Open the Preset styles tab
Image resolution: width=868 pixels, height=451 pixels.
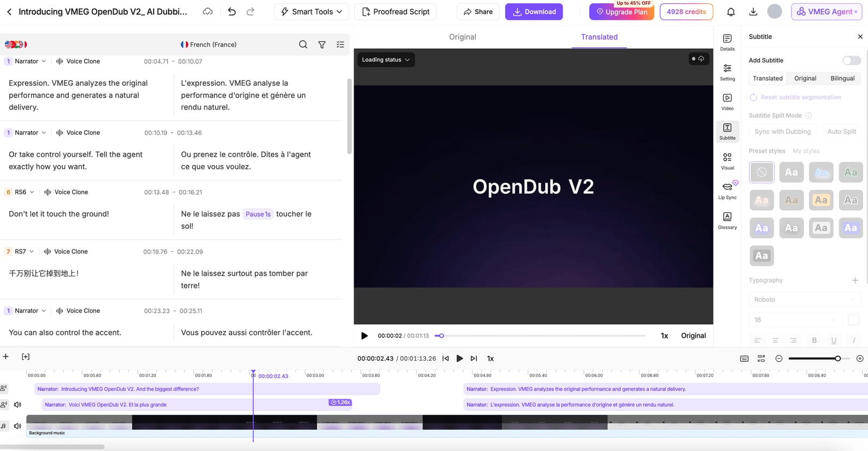pyautogui.click(x=767, y=151)
